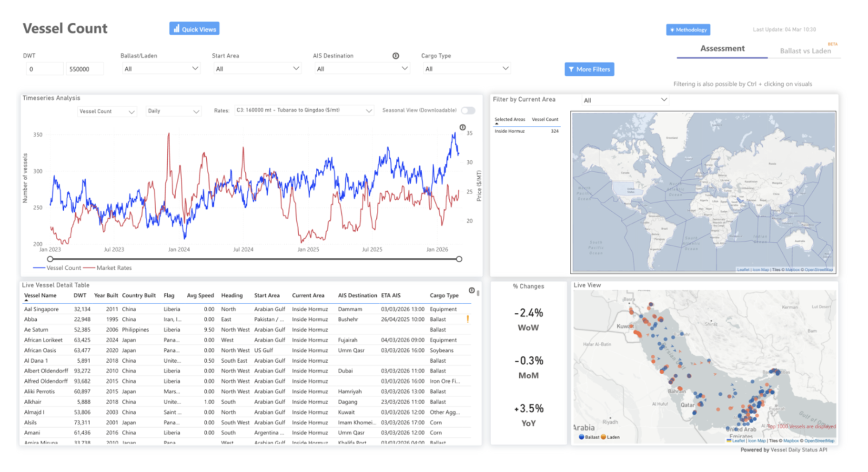Sort the table by Start Area column
Viewport: 868px width, 472px height.
coord(267,296)
